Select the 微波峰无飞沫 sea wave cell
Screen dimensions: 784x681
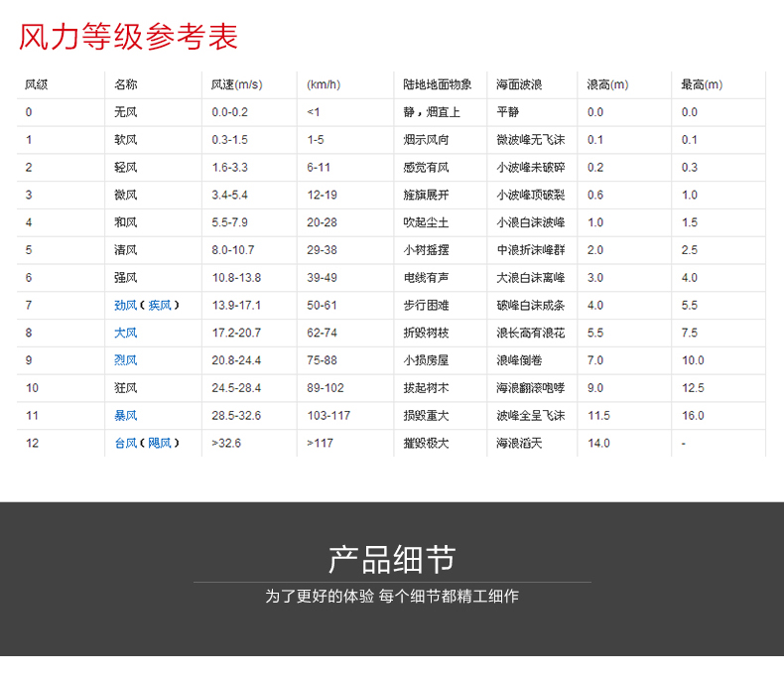[x=531, y=140]
